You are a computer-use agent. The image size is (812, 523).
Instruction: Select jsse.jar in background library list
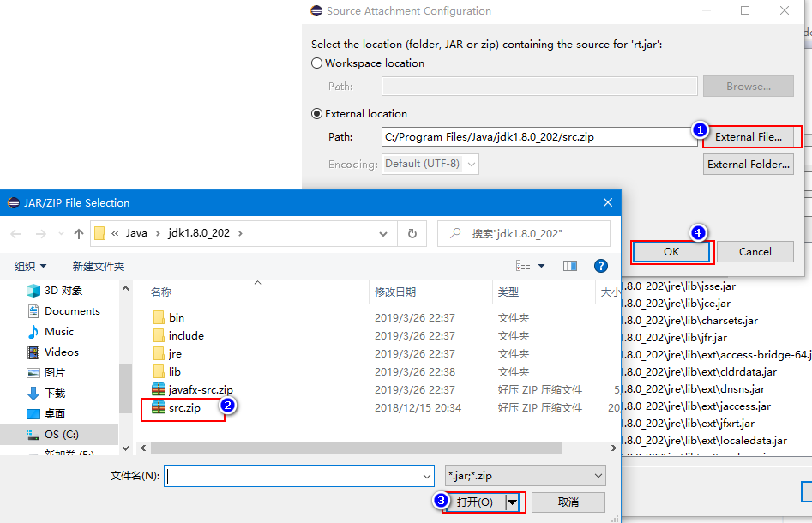coord(678,286)
